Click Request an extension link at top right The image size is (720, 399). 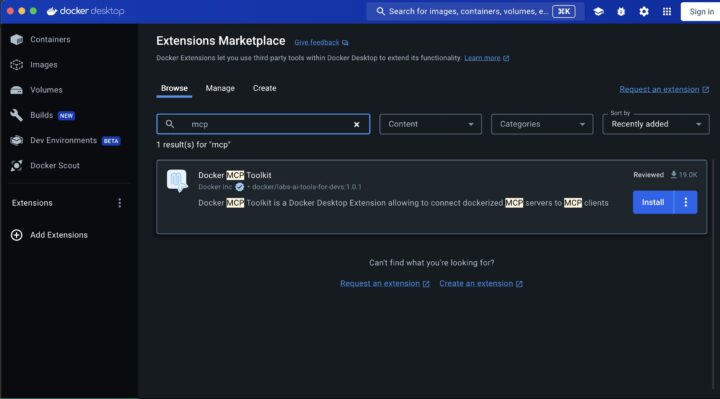[x=659, y=90]
